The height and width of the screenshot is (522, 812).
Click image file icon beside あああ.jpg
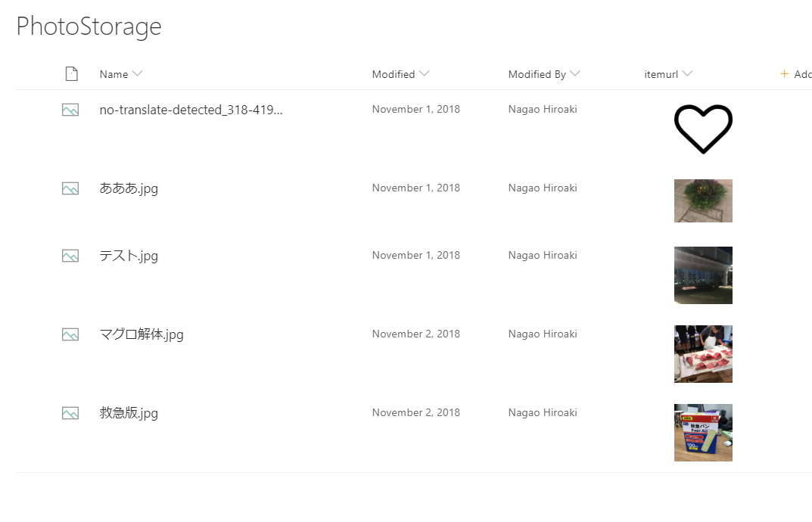coord(70,189)
